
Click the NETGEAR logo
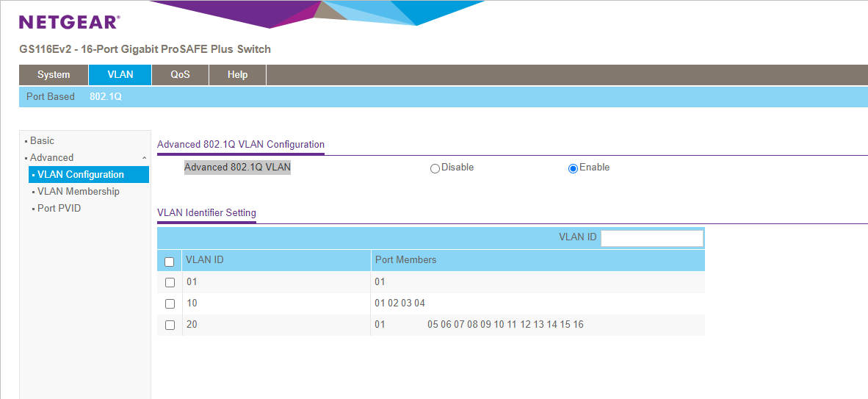[69, 22]
